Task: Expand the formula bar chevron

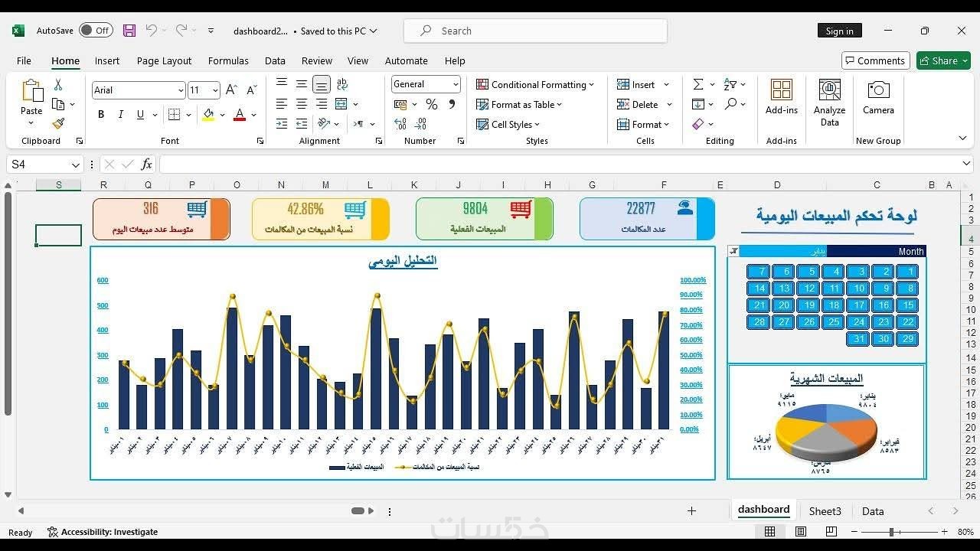Action: 966,164
